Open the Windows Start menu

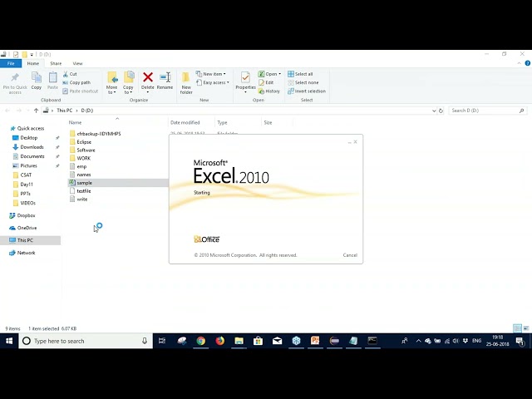coord(9,341)
